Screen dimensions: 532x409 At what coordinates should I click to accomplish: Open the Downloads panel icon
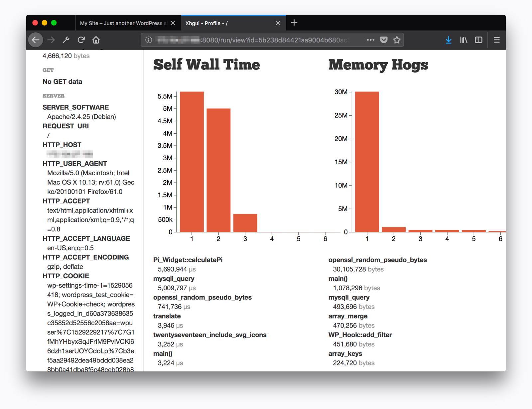(x=449, y=40)
